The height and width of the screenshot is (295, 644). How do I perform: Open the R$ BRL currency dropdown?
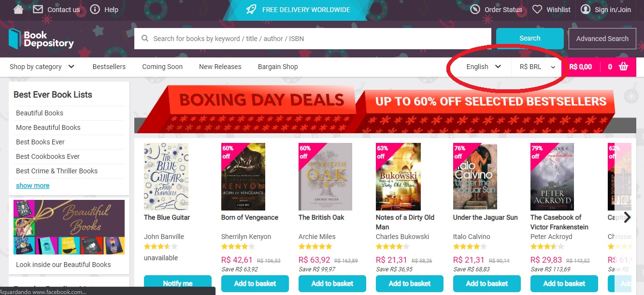point(537,67)
